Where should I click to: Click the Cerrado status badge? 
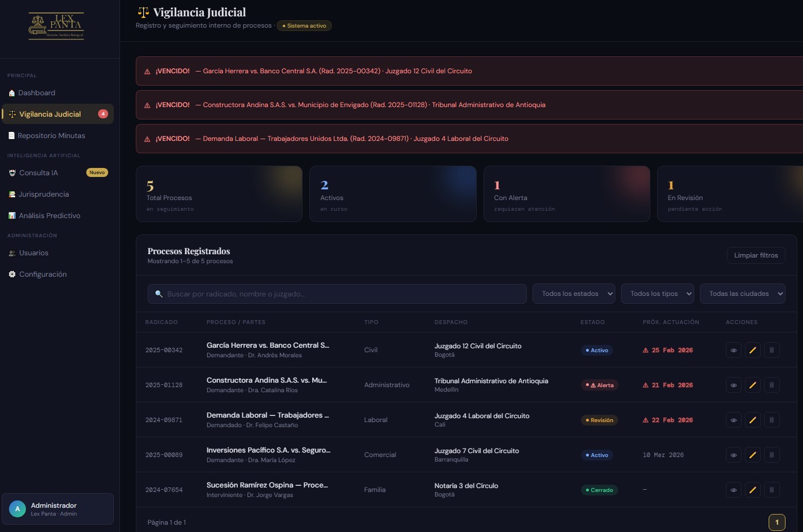tap(599, 490)
